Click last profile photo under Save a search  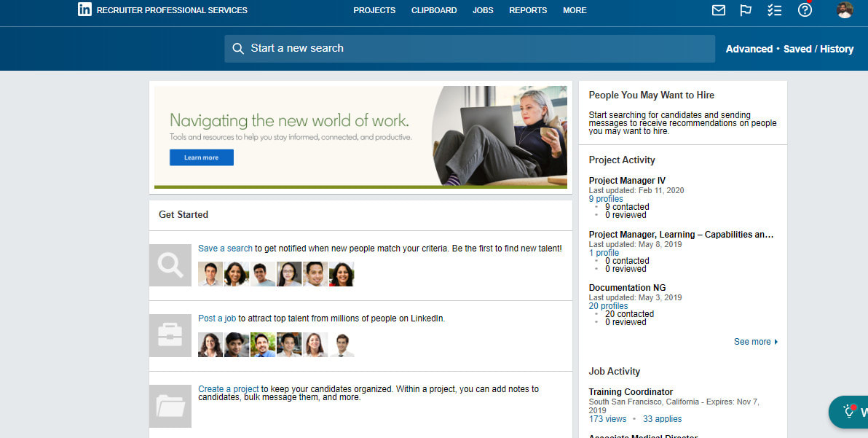point(342,274)
